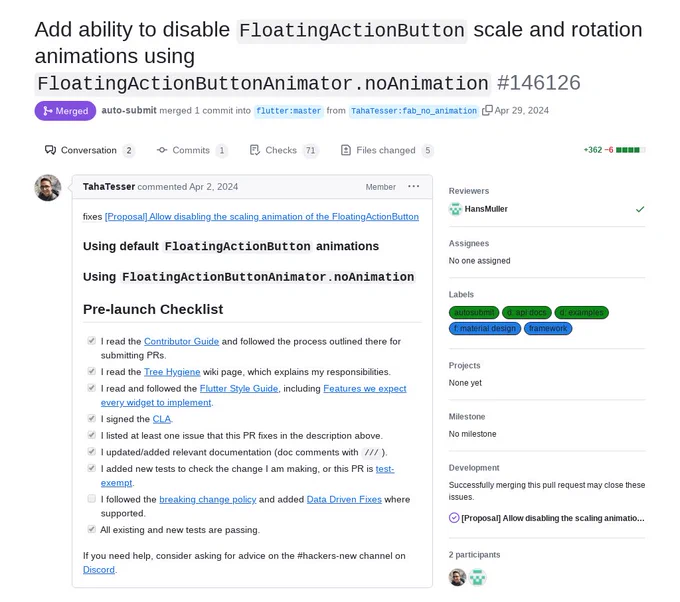This screenshot has width=680, height=602.
Task: Click the purple Merged status badge
Action: [x=65, y=111]
